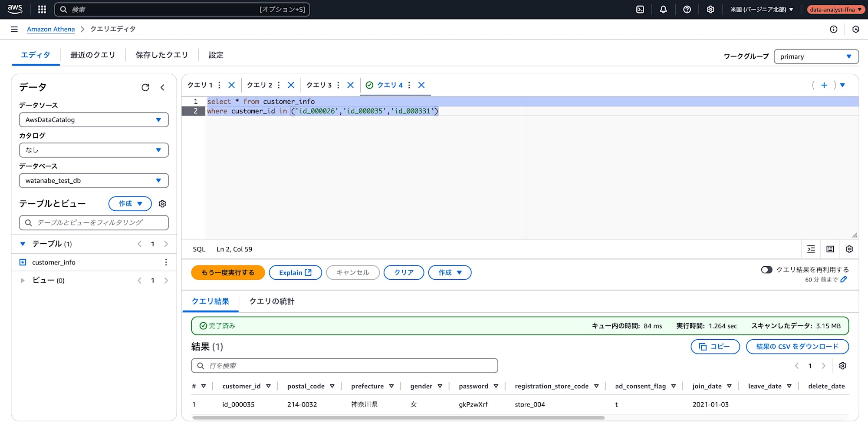Open the AWS home logo
This screenshot has height=437, width=868.
click(15, 9)
